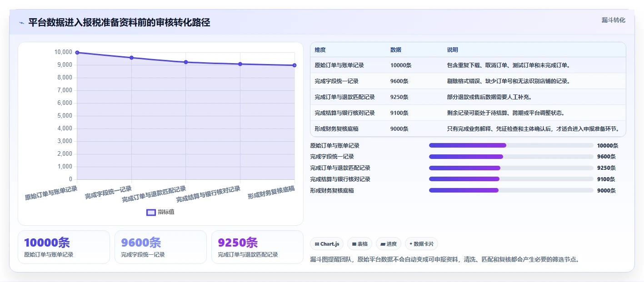Click the chart point for 形成财务复核底稿

pos(295,65)
